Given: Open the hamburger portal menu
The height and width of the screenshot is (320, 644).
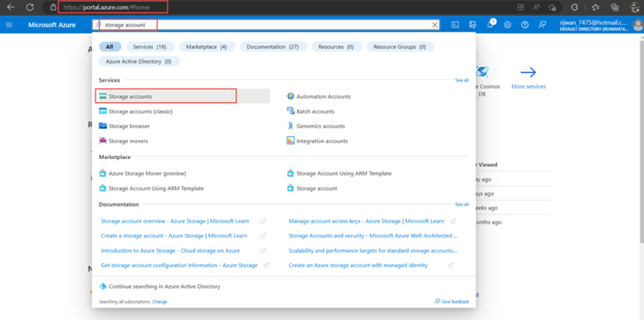Looking at the screenshot, I should tap(9, 25).
